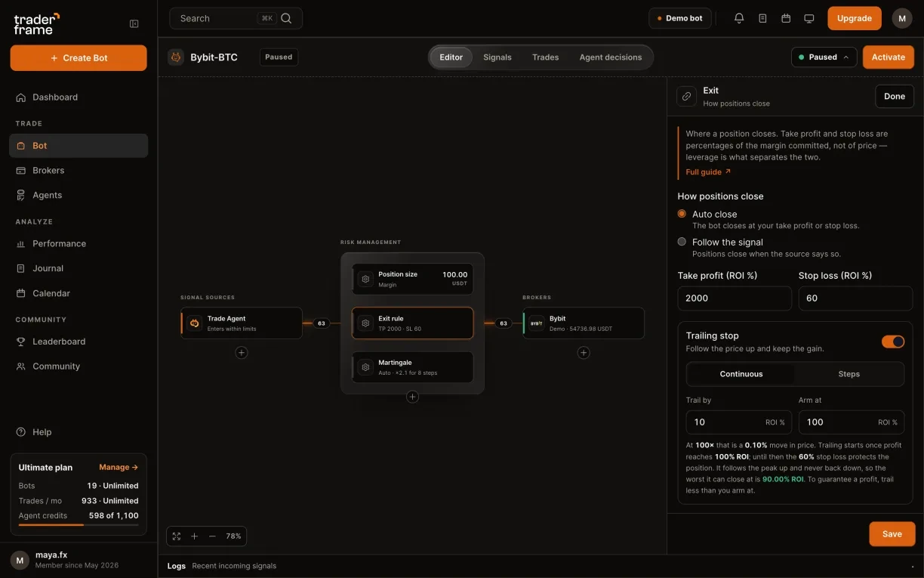Click the monitor icon in the top bar
The width and height of the screenshot is (924, 578).
[809, 18]
